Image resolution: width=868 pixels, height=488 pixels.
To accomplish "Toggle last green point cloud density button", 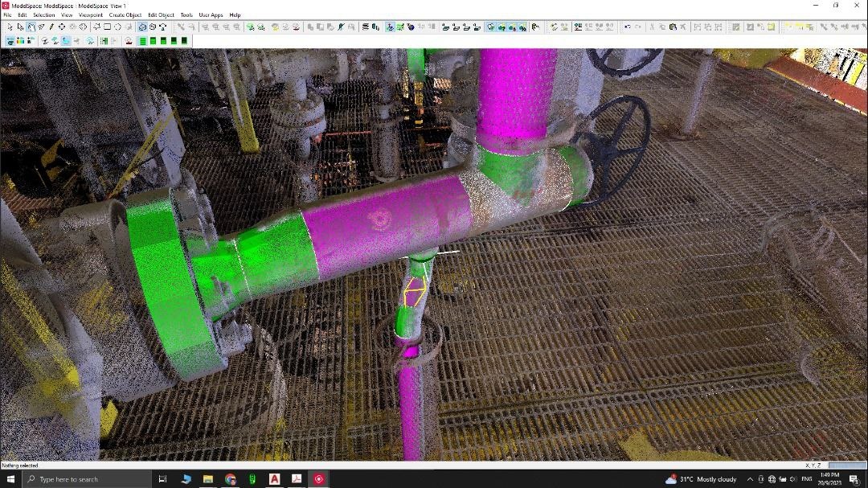I will (184, 40).
